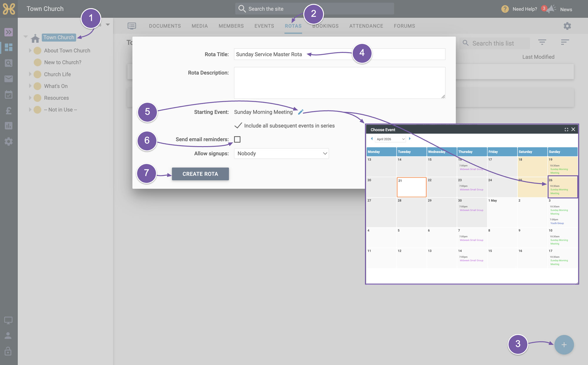
Task: Maximize the Choose Event dialog
Action: pos(566,129)
